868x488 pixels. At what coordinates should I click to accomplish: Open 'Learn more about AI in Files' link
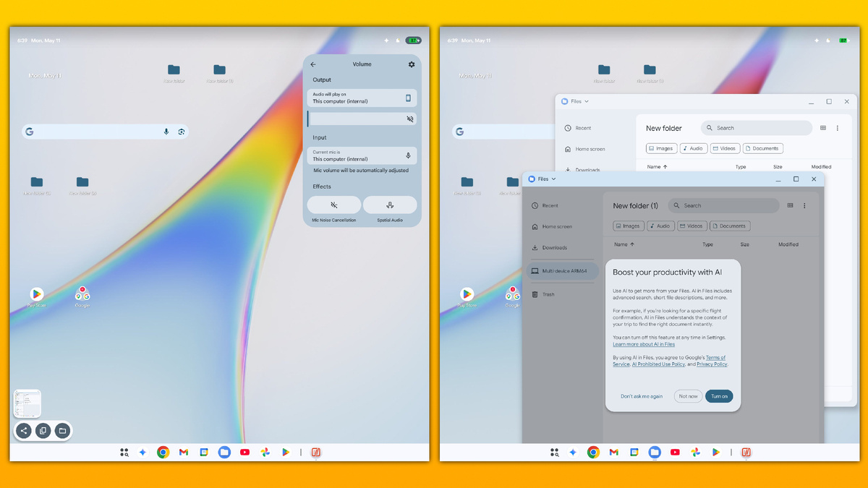pos(644,344)
